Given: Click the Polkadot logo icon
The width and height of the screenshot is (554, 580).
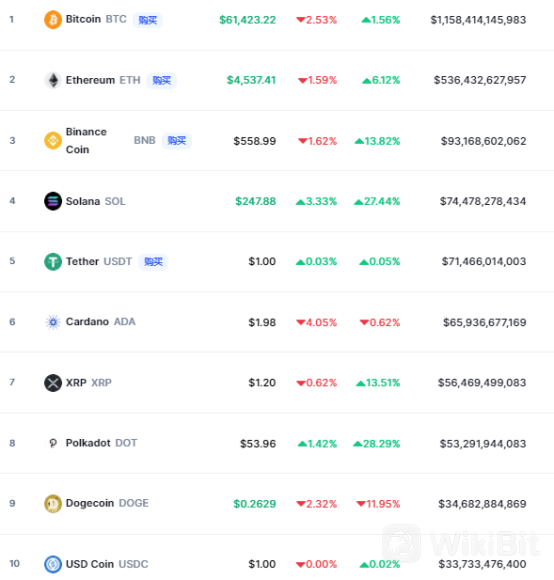Looking at the screenshot, I should coord(53,443).
